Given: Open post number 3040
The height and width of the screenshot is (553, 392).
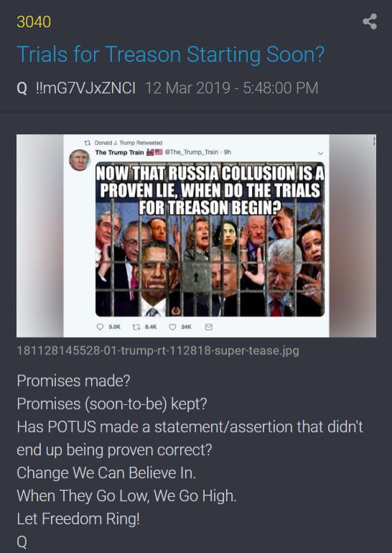Looking at the screenshot, I should [34, 22].
